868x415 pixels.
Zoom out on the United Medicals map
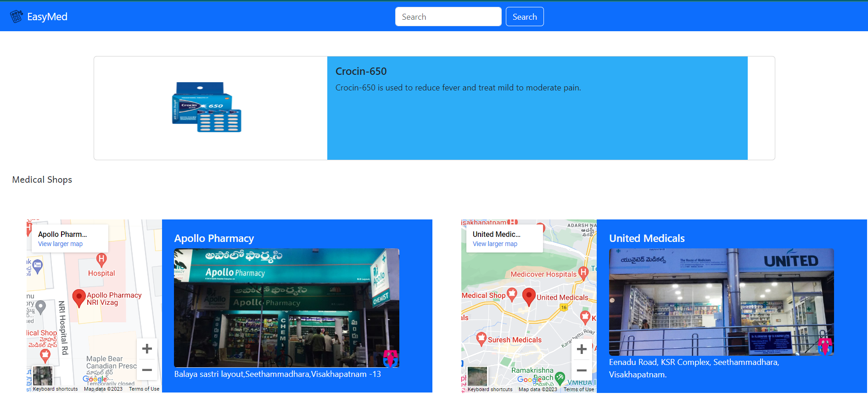coord(582,370)
